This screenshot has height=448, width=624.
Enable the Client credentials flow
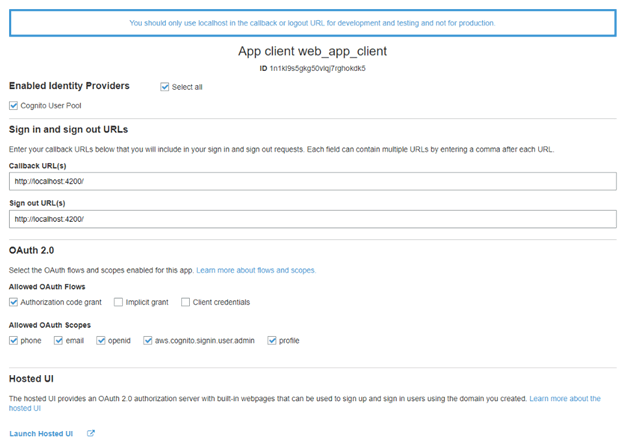(x=185, y=302)
